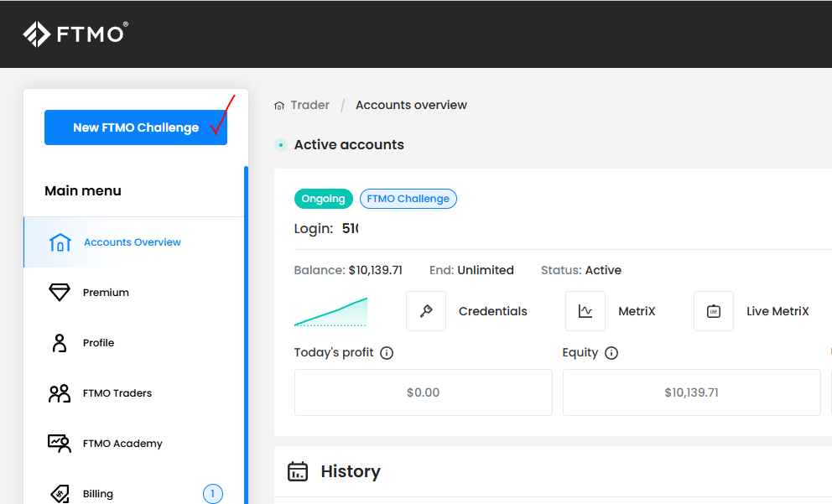Click the Active accounts heading
The height and width of the screenshot is (504, 832).
click(349, 145)
